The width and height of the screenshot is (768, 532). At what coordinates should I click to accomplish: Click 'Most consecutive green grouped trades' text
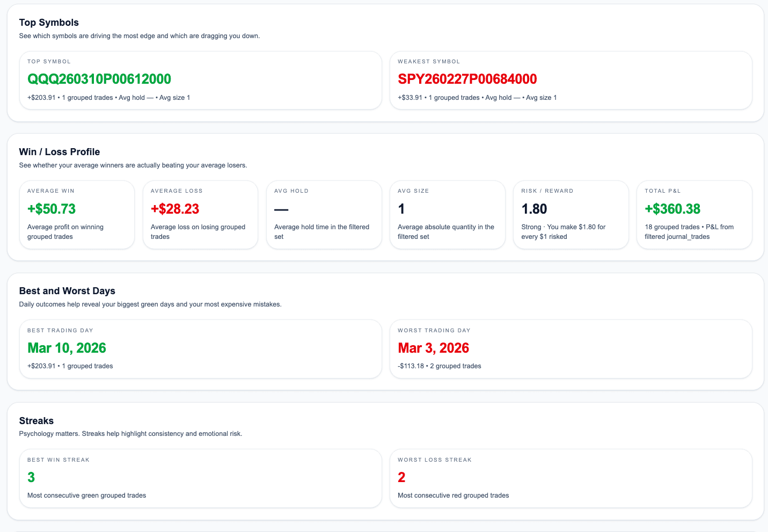pyautogui.click(x=87, y=495)
